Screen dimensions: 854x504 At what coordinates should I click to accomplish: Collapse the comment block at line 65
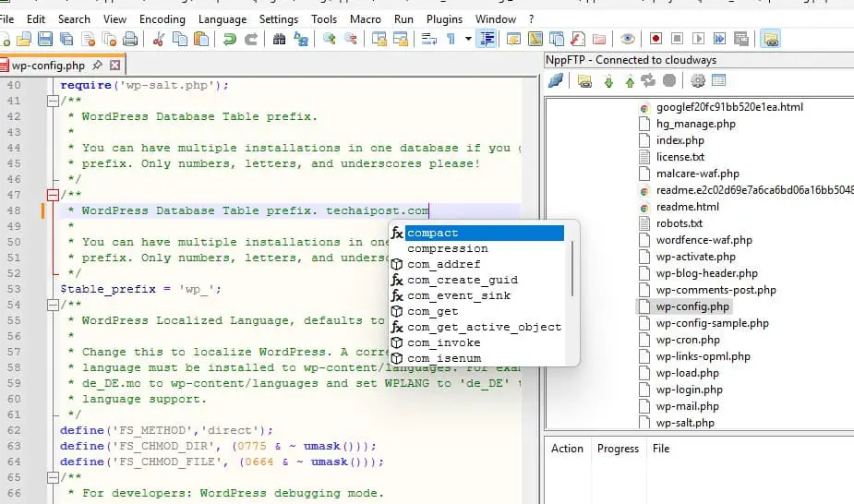53,477
